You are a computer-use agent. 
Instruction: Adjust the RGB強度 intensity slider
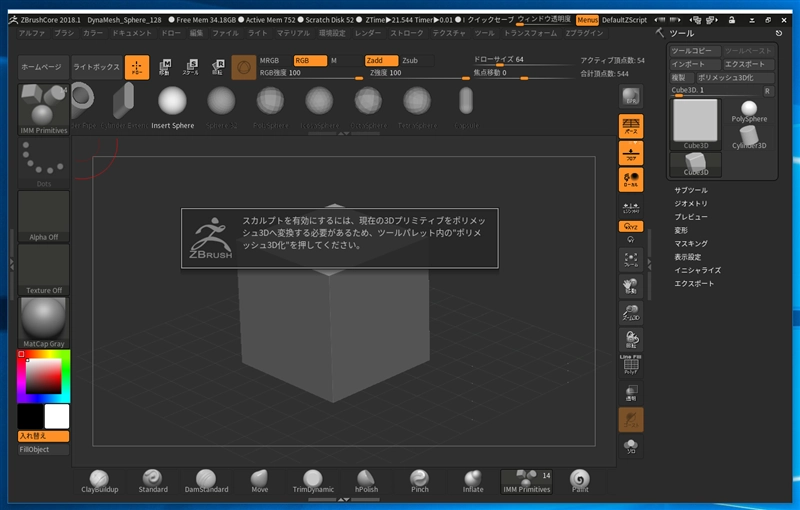click(x=311, y=73)
